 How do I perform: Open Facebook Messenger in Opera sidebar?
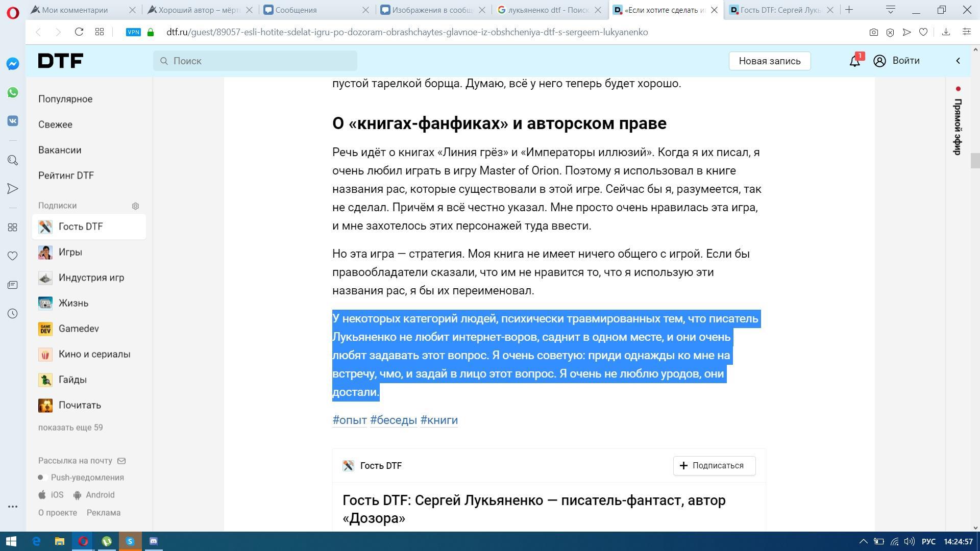pos(13,64)
